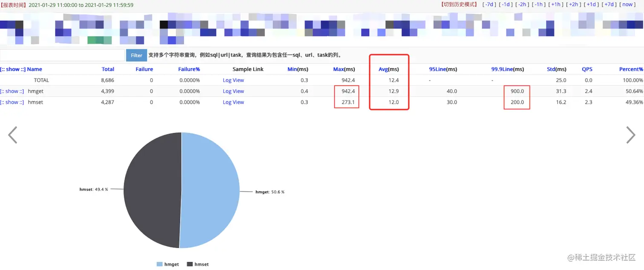This screenshot has height=270, width=644.
Task: Click the Filter button
Action: point(136,55)
